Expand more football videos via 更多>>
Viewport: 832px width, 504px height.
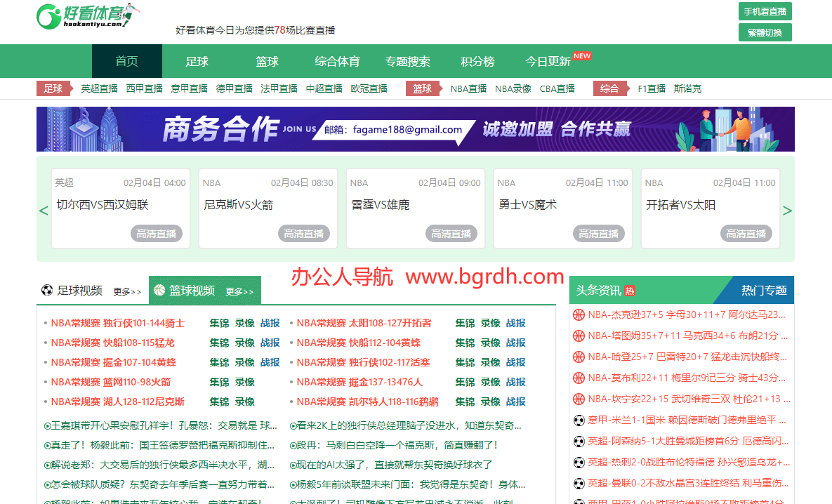click(x=127, y=291)
